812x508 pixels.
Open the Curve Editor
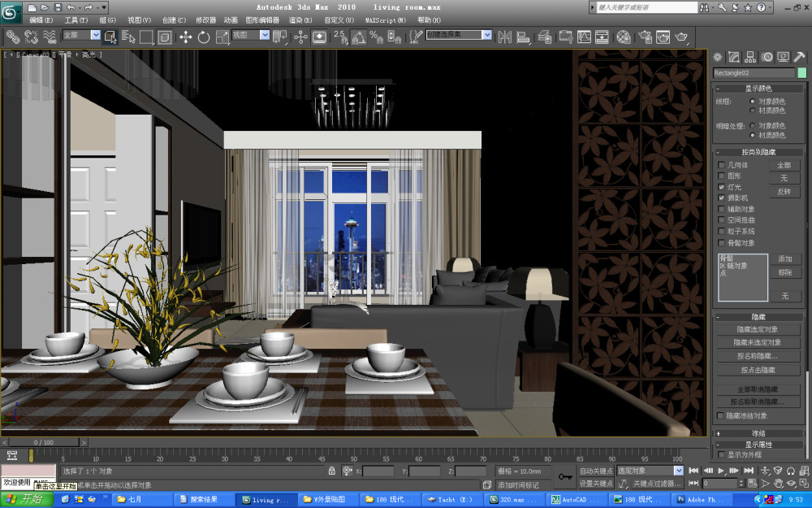584,37
